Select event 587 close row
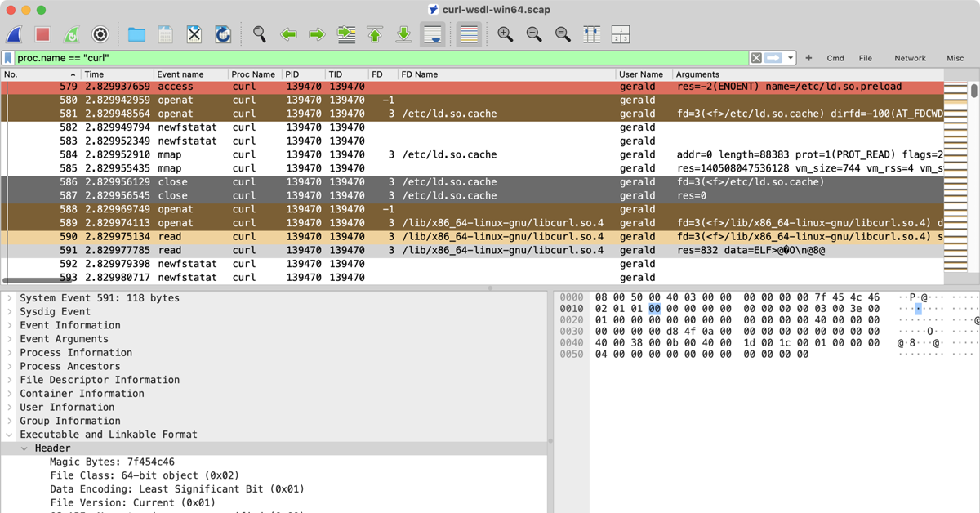980x513 pixels. [x=472, y=195]
